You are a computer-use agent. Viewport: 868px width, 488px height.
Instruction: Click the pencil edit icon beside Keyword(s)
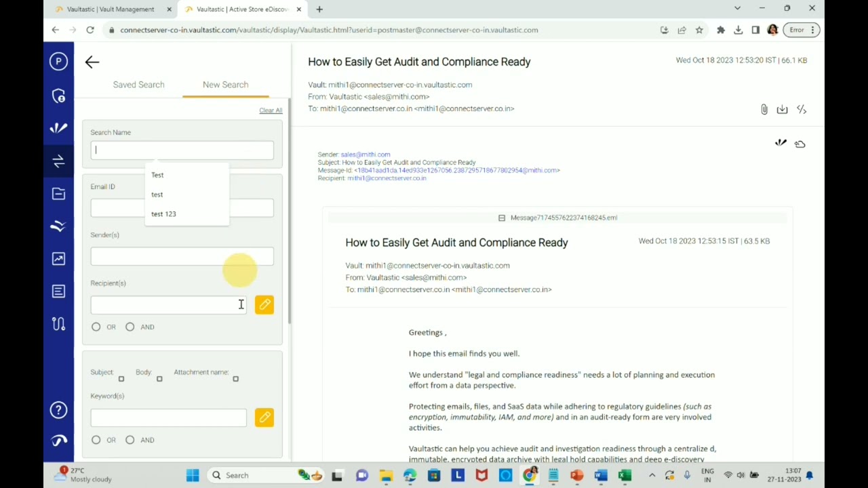click(264, 418)
